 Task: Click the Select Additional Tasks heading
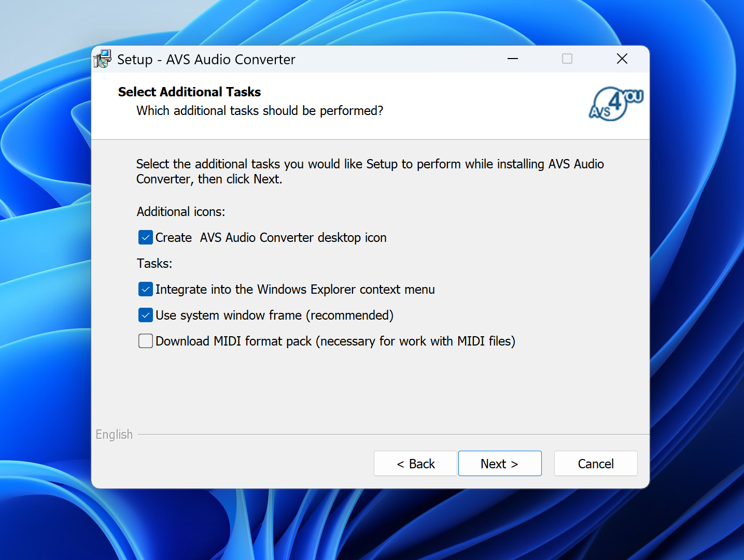189,92
